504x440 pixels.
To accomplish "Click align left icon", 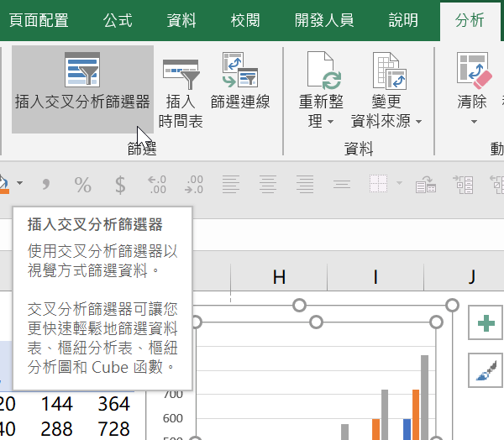I will tap(231, 185).
